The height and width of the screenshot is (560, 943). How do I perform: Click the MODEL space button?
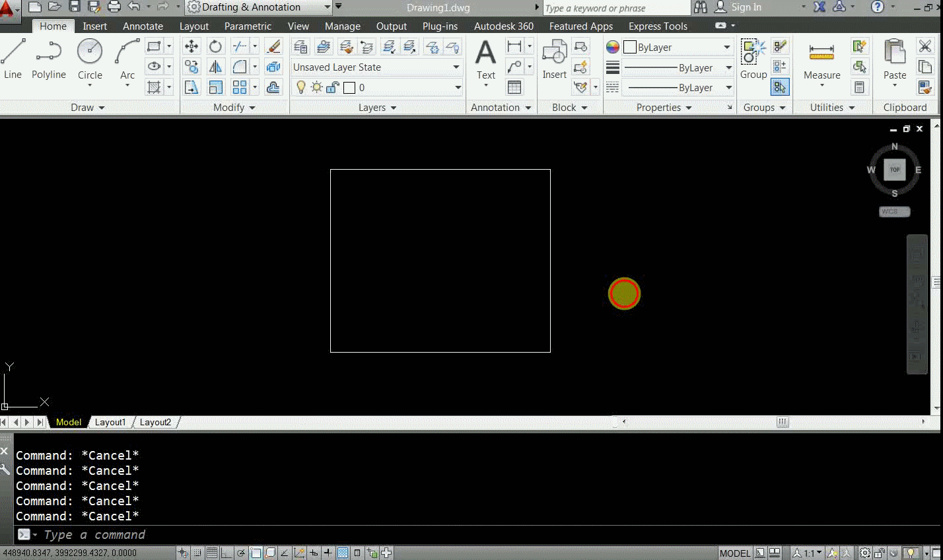(x=735, y=553)
